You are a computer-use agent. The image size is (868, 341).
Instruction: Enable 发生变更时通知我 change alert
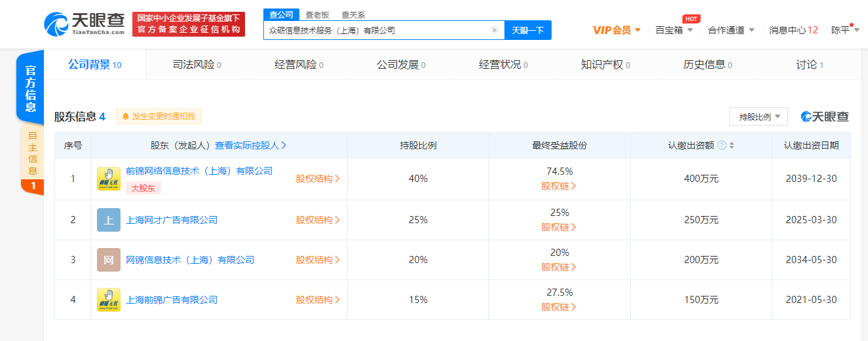[159, 117]
